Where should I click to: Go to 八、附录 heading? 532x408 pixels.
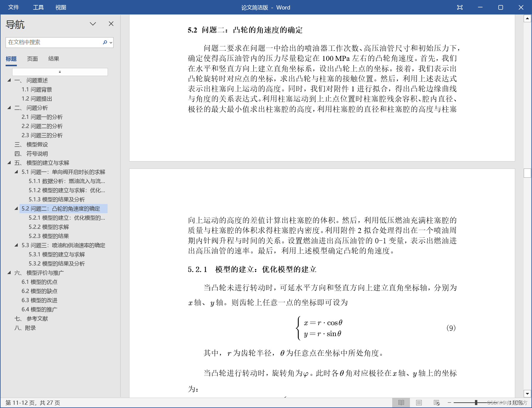tap(25, 328)
